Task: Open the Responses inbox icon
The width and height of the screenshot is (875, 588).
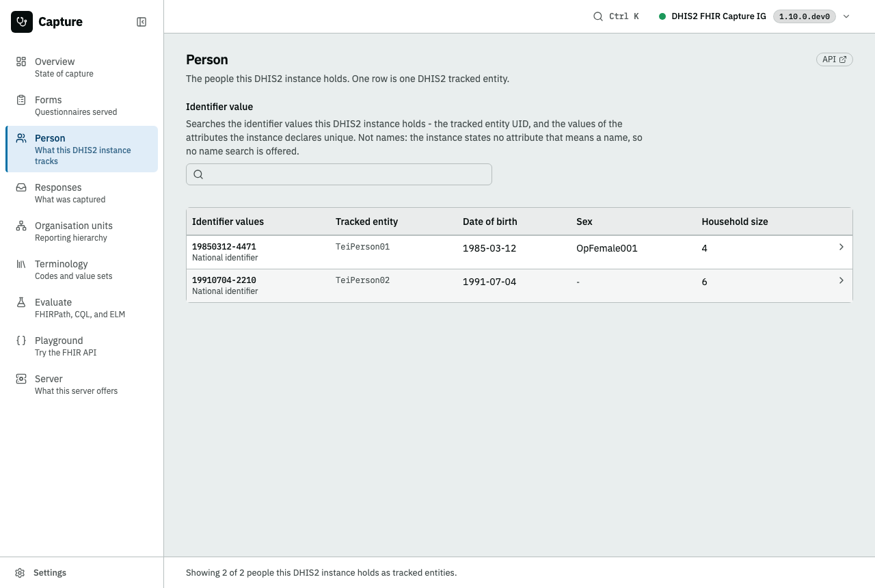Action: pos(21,187)
